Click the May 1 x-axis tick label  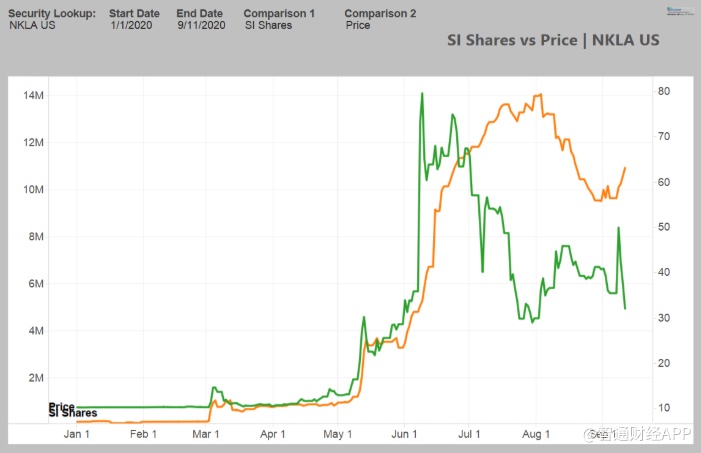click(x=339, y=434)
